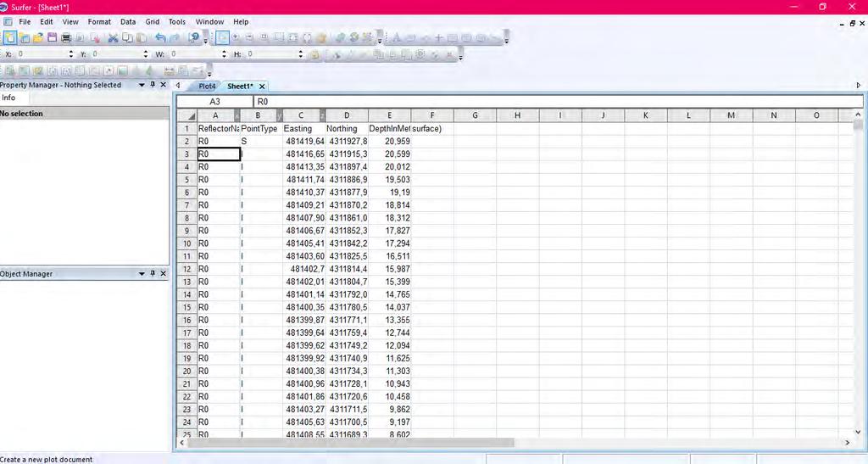
Task: Select column E header
Action: pyautogui.click(x=389, y=115)
